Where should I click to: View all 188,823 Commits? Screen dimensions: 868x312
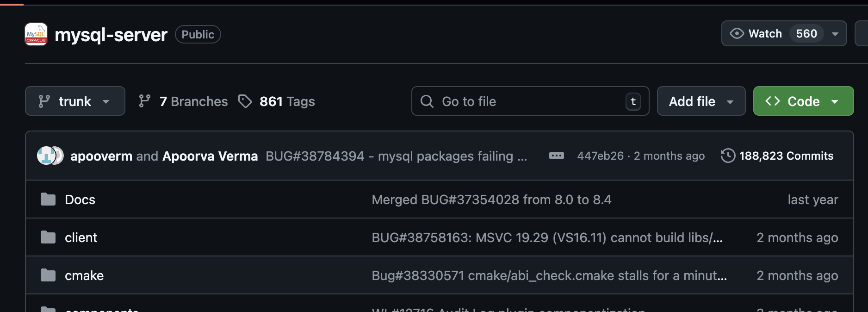coord(787,156)
